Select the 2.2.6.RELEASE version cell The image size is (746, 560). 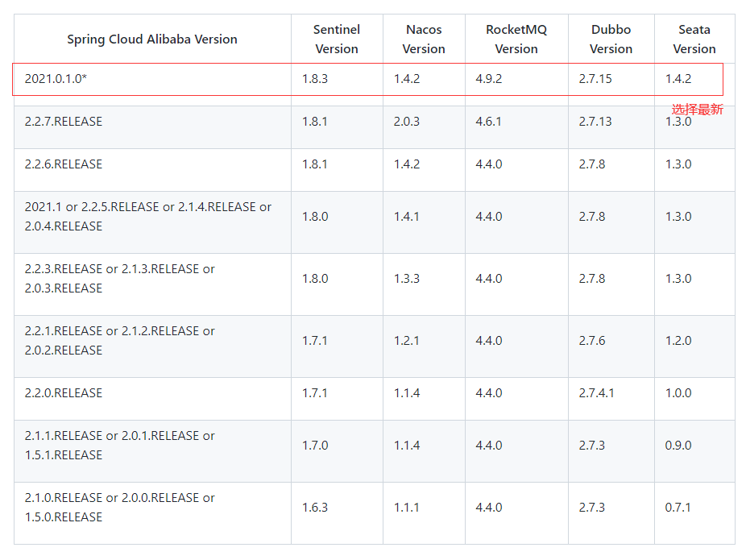click(64, 164)
